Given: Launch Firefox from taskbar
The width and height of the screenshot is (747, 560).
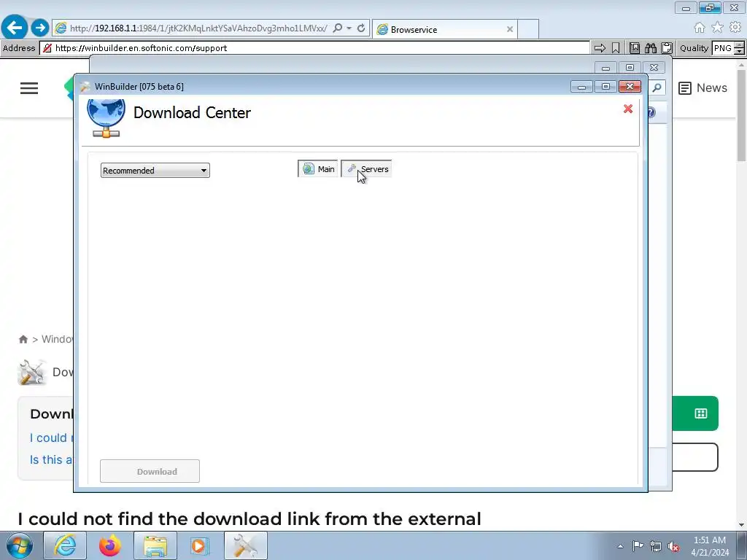Looking at the screenshot, I should [x=110, y=545].
